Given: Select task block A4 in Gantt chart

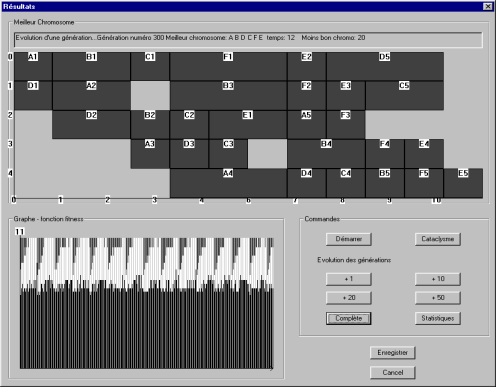Looking at the screenshot, I should (x=228, y=183).
